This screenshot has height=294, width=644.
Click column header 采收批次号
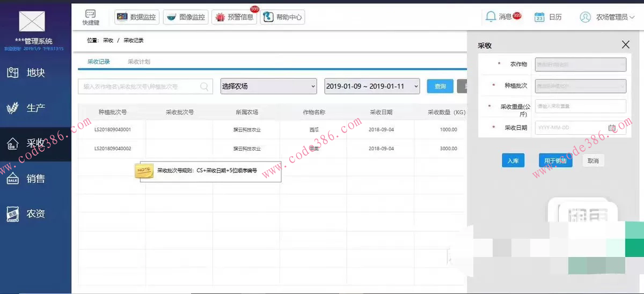(x=180, y=113)
